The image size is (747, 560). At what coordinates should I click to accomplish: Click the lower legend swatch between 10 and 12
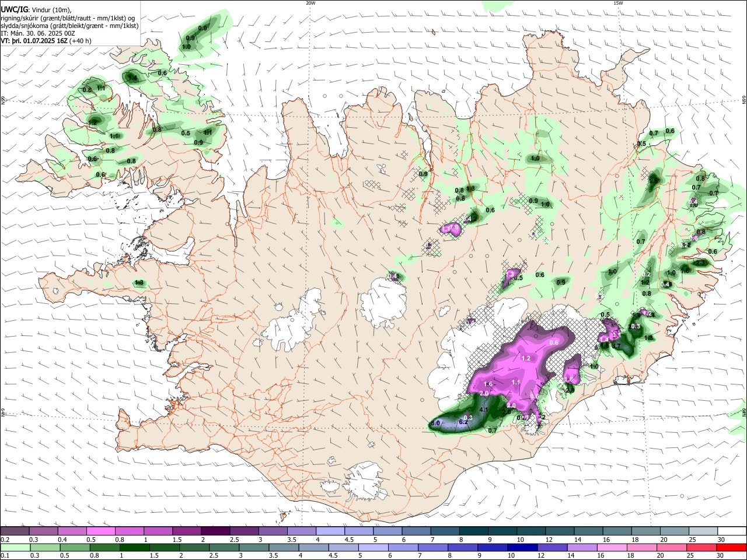point(522,547)
